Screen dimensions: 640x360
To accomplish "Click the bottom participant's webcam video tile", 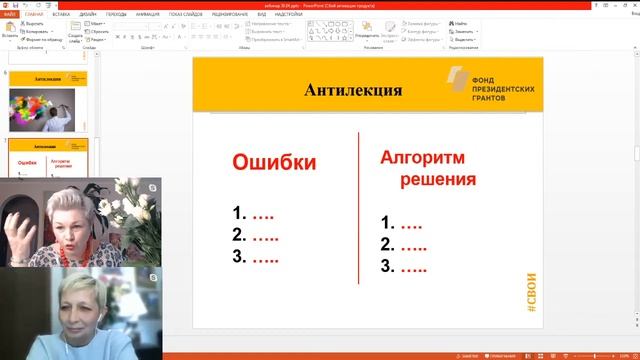I will [x=81, y=313].
